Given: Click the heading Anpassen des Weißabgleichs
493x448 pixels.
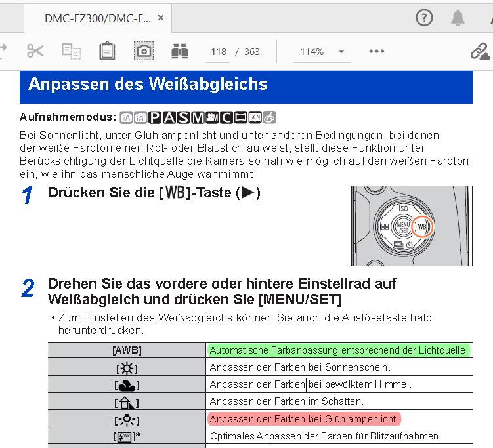Looking at the screenshot, I should pyautogui.click(x=148, y=84).
